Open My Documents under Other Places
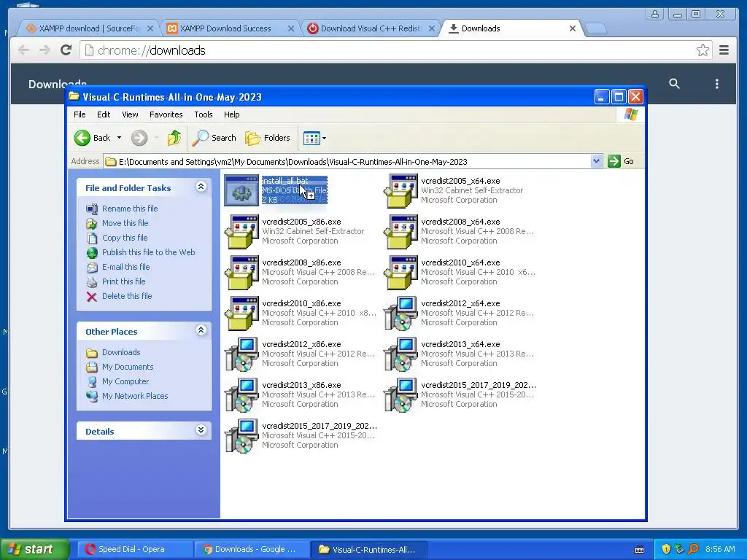This screenshot has width=747, height=560. (x=128, y=367)
